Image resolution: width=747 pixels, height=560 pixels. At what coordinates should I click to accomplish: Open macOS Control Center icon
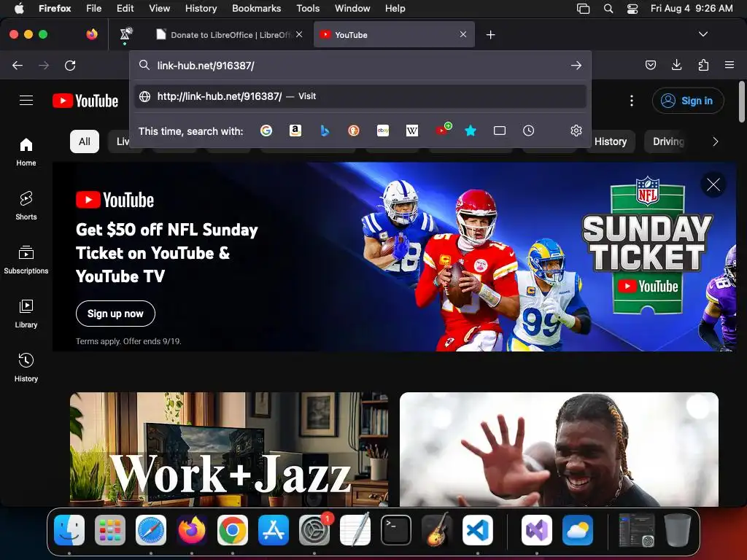[632, 8]
